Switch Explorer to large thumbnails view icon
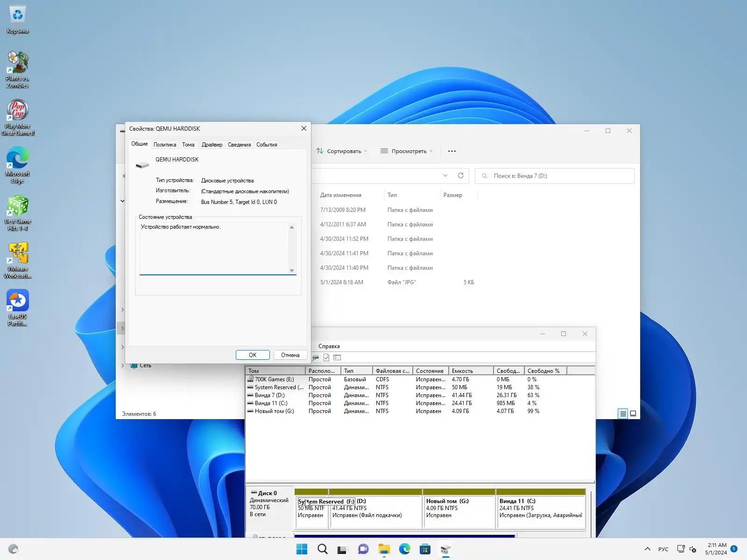 click(x=633, y=413)
